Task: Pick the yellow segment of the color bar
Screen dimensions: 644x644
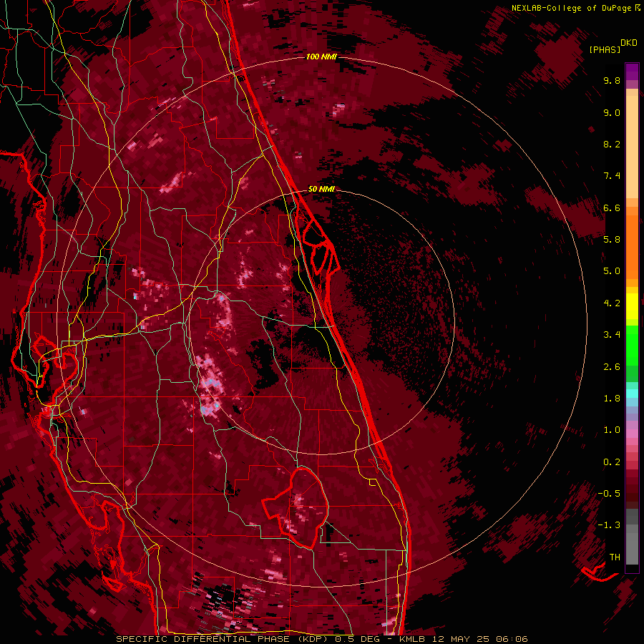Action: coord(632,306)
